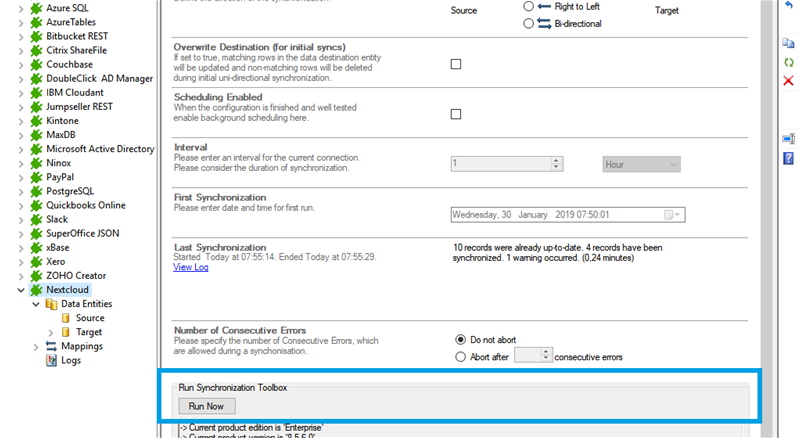800x438 pixels.
Task: Click the blue undo arrow icon
Action: point(788,5)
